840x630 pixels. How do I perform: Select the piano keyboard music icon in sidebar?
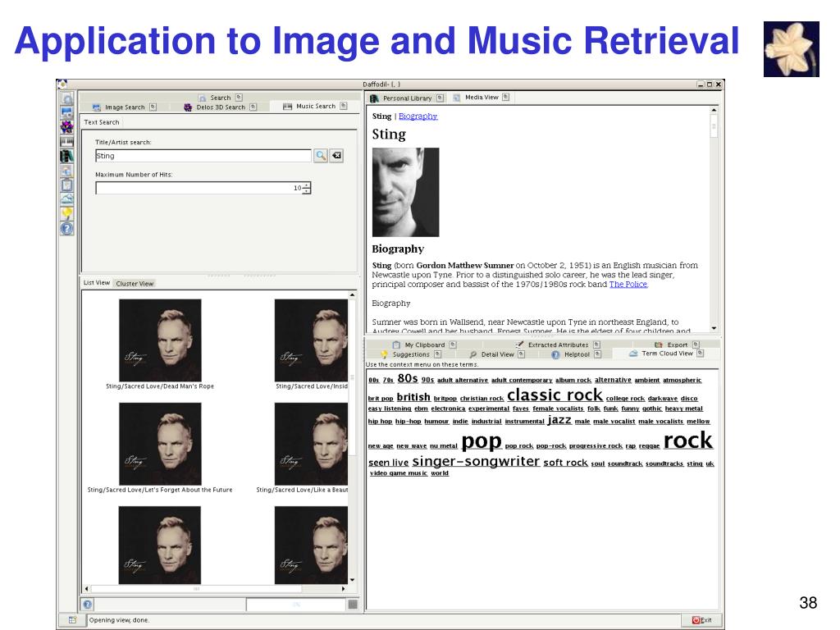67,141
